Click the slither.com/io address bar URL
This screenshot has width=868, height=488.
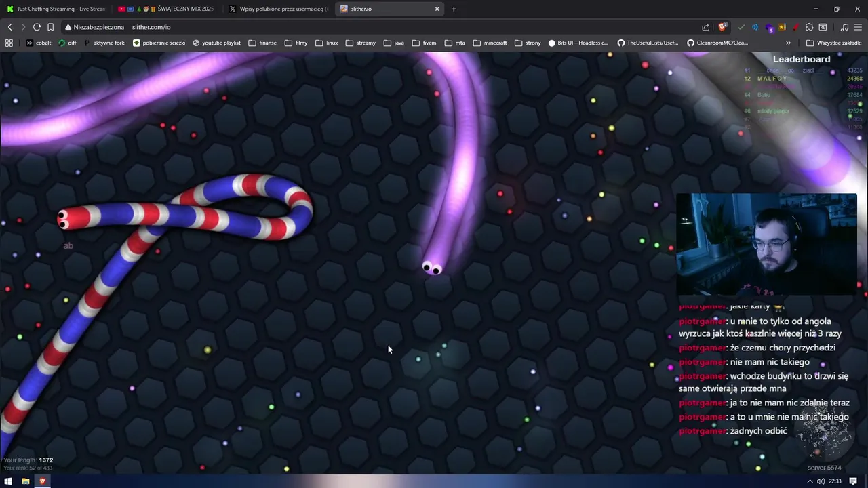[151, 27]
